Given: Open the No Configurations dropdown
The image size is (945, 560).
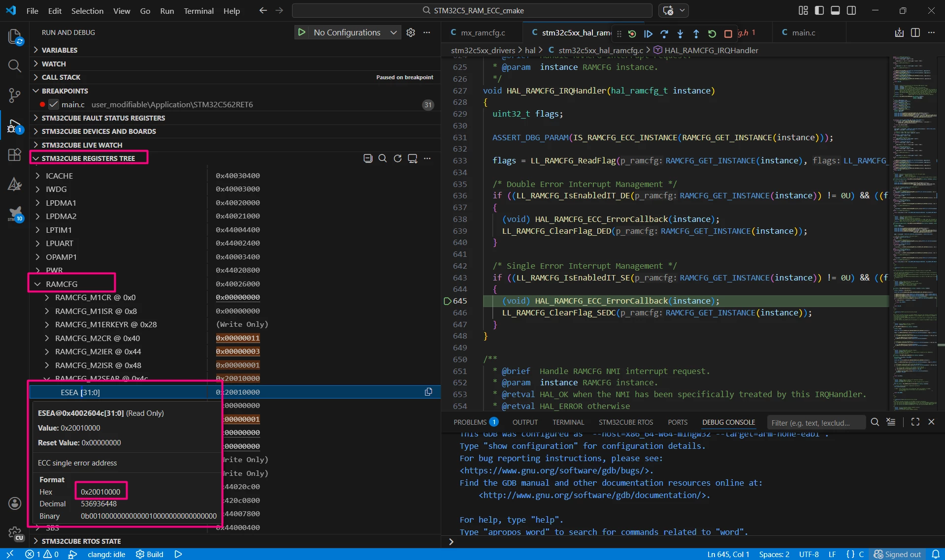Looking at the screenshot, I should [x=355, y=32].
